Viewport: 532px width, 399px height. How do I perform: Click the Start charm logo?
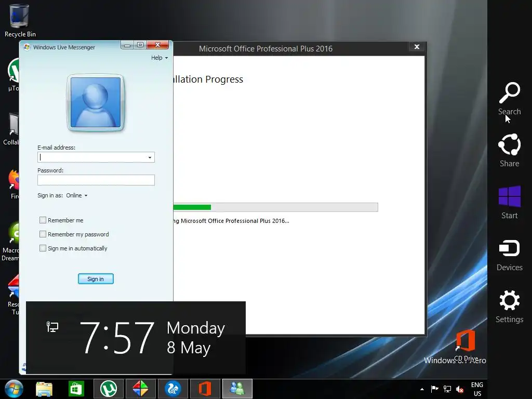[509, 196]
